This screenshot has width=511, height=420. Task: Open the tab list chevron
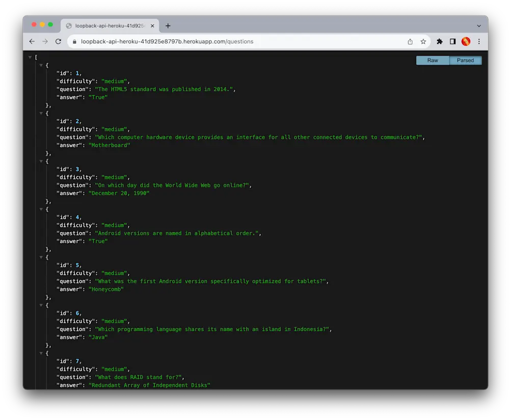click(x=478, y=25)
